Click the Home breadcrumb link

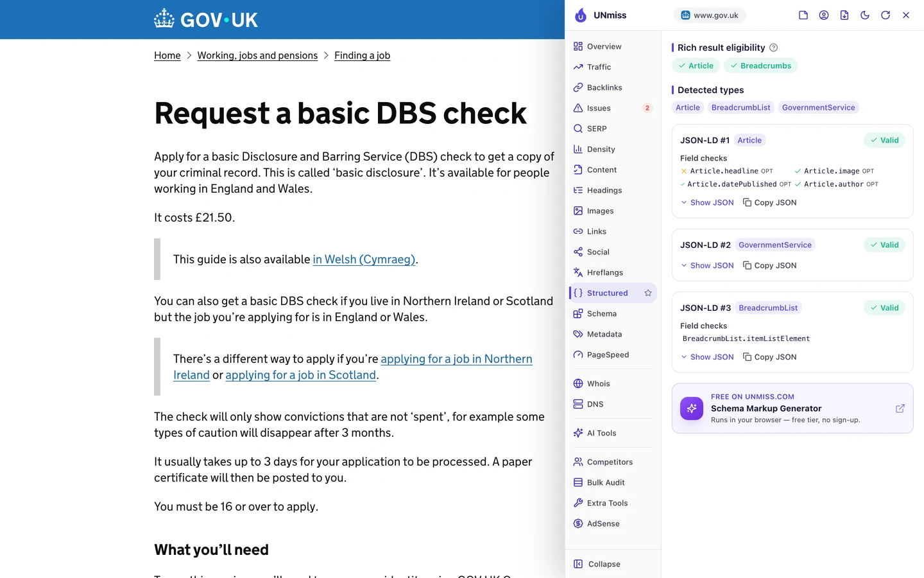167,55
